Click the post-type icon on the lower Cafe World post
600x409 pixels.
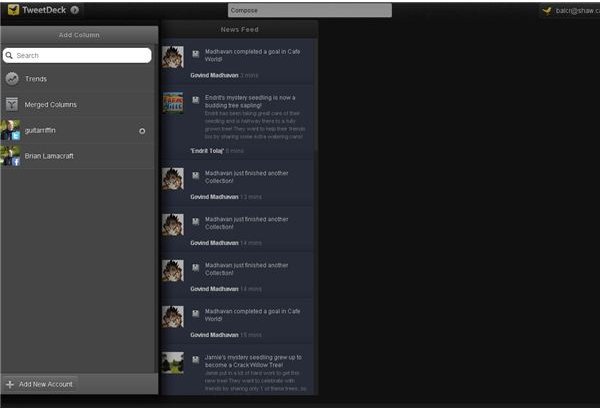(196, 314)
